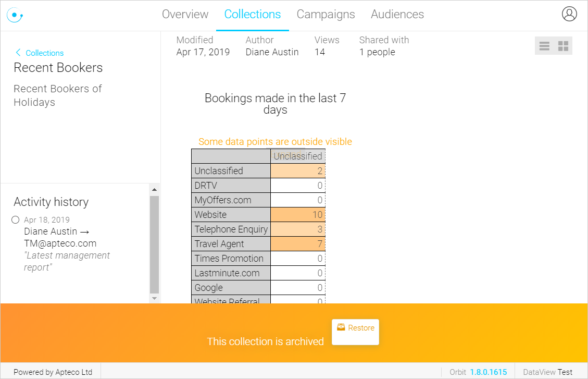Click the activity history scrollbar thumb

pos(154,244)
